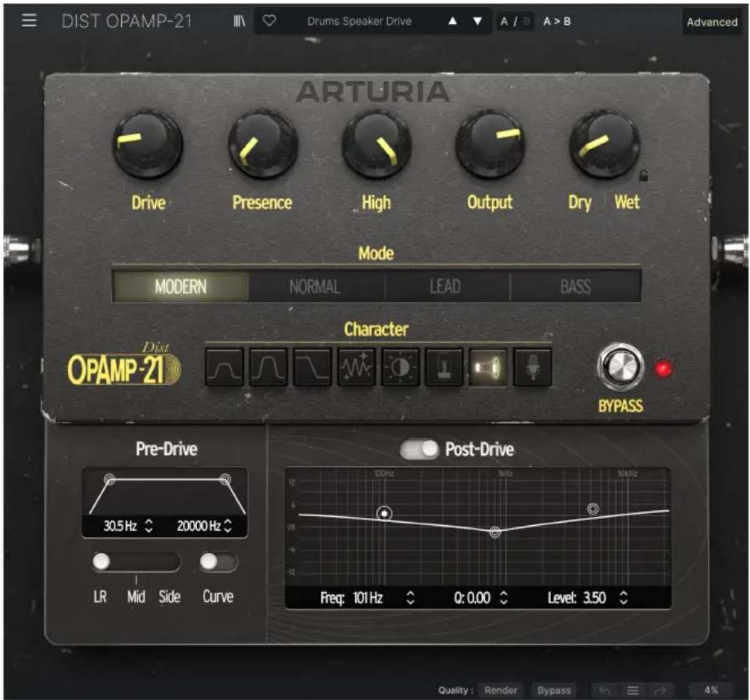This screenshot has width=750, height=700.
Task: Go to previous preset with up arrow
Action: [x=453, y=21]
